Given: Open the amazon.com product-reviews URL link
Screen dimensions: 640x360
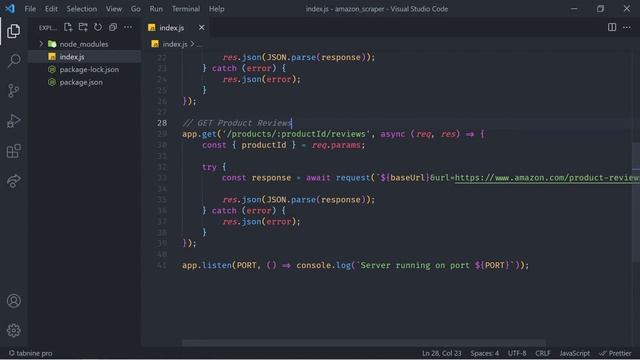Looking at the screenshot, I should (547, 178).
